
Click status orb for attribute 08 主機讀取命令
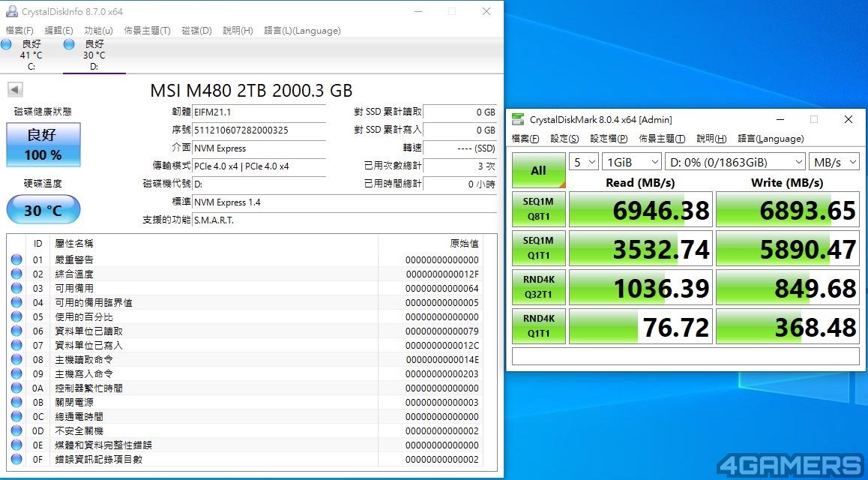click(x=16, y=359)
